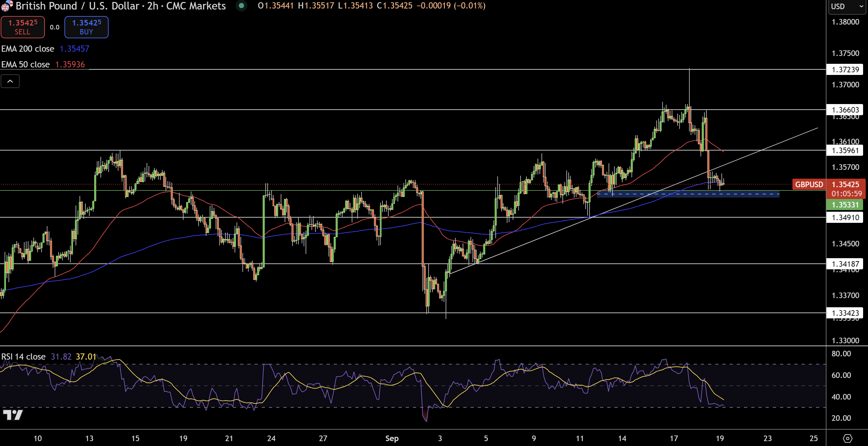Click the British Pound / U.S. Dollar flag icon
868x446 pixels.
7,5
